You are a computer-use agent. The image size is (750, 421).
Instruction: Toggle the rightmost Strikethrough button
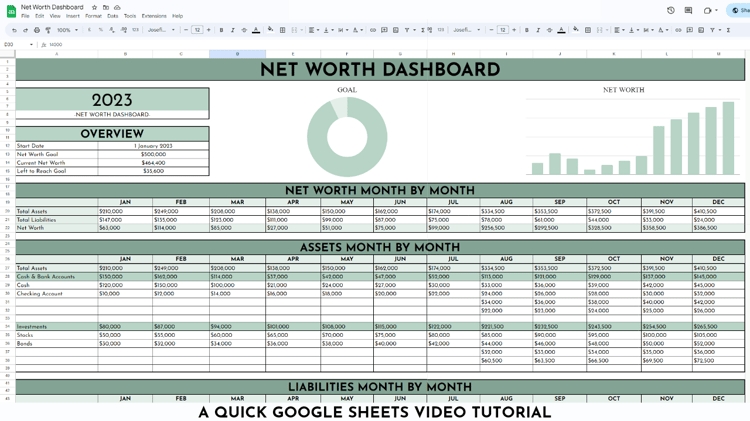[549, 30]
